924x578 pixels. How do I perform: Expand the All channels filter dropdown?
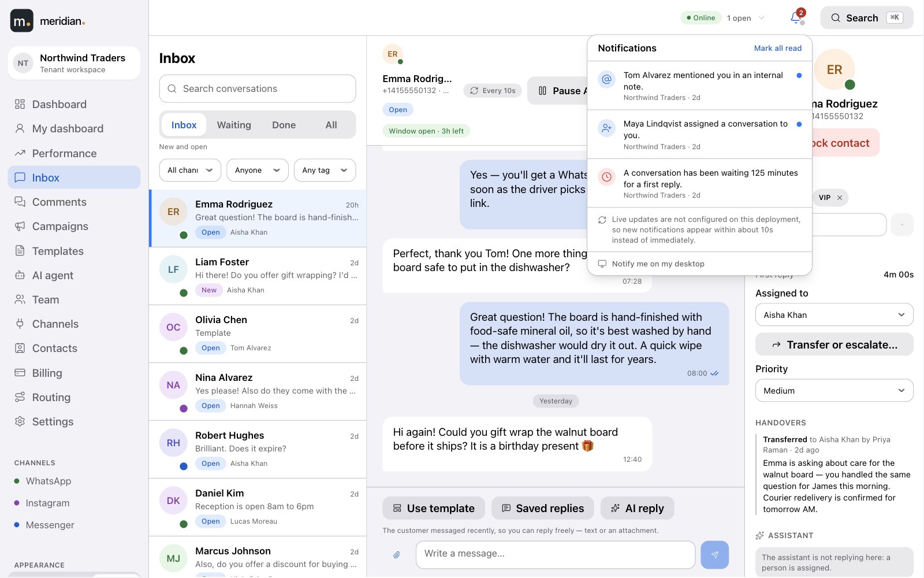[190, 170]
